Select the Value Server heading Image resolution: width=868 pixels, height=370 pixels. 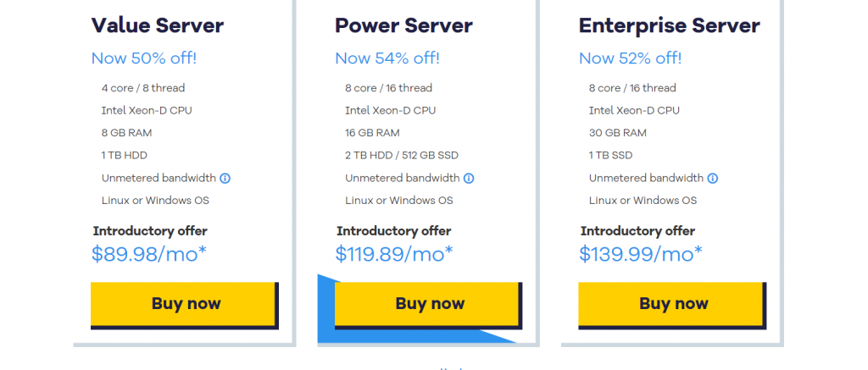157,25
